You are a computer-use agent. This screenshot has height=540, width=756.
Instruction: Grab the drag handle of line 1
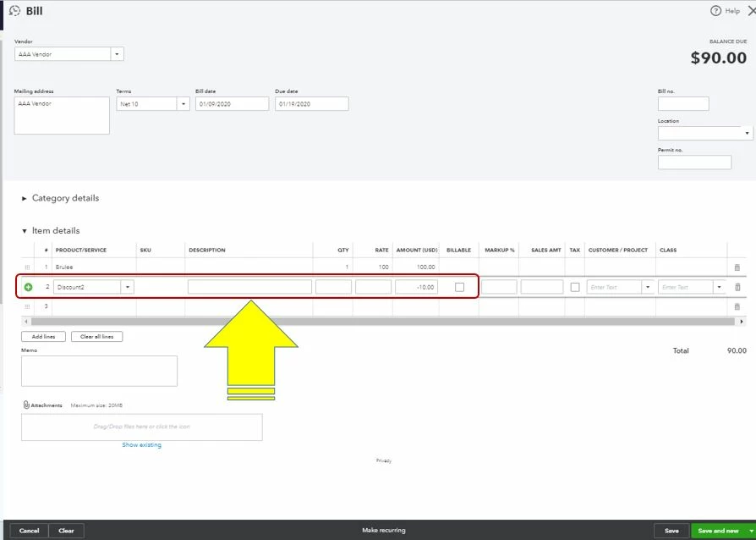27,267
